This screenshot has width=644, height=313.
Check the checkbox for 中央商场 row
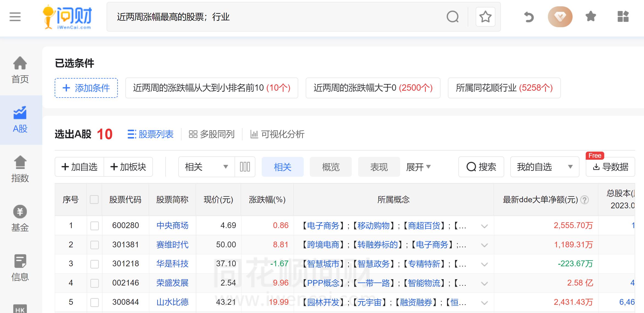[x=94, y=226]
